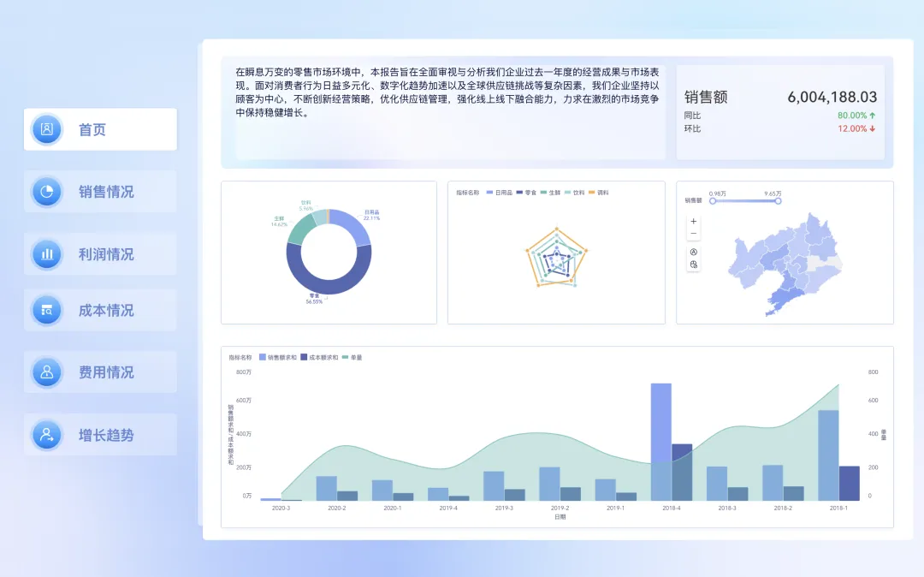This screenshot has height=577, width=924.
Task: Click the 销售额 KPI card title
Action: click(706, 97)
